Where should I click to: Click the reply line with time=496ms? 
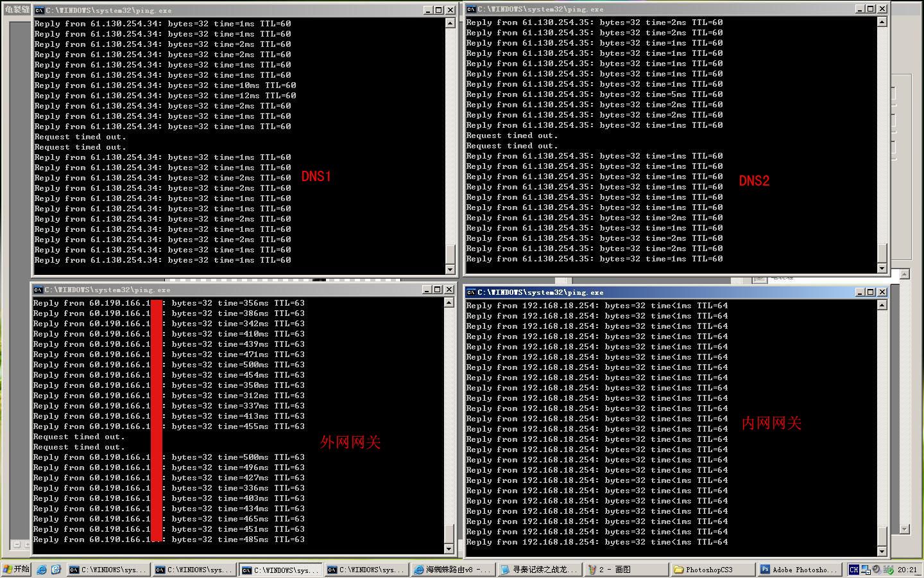coord(169,468)
